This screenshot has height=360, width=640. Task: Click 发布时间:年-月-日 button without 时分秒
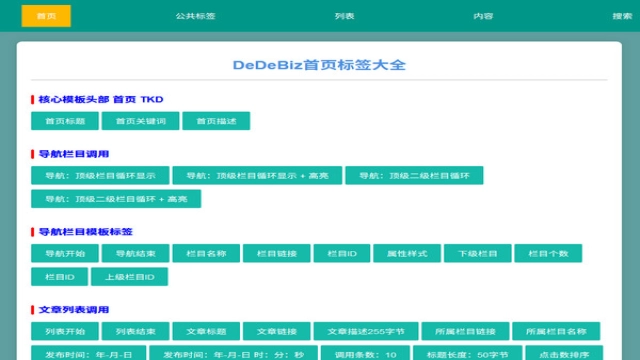tap(89, 353)
